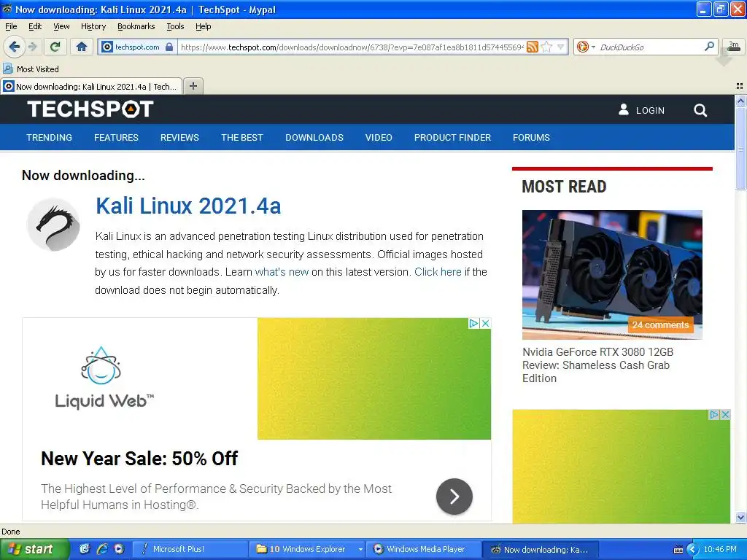Image resolution: width=747 pixels, height=560 pixels.
Task: Switch to Microsoft Plus! taskbar button
Action: (x=190, y=549)
